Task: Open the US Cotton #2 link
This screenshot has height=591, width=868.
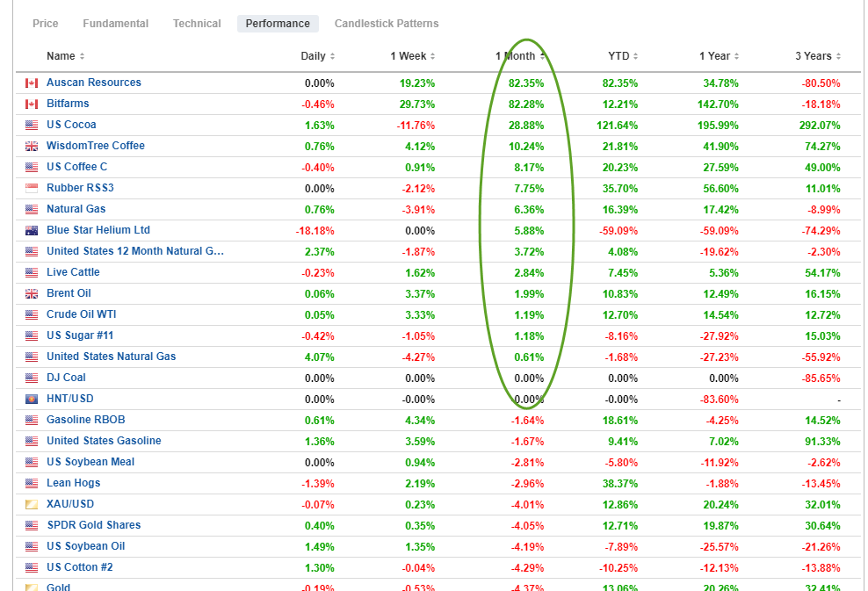Action: [x=80, y=567]
